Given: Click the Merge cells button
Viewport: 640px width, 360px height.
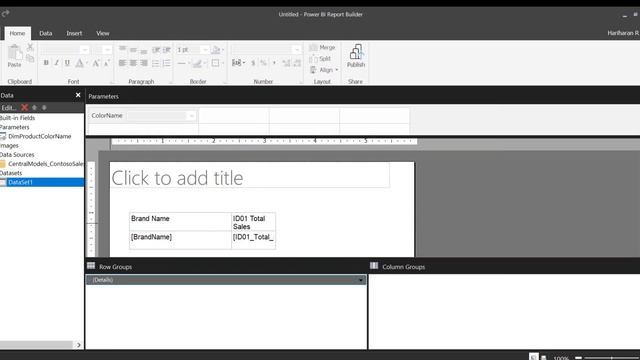Looking at the screenshot, I should tap(322, 47).
